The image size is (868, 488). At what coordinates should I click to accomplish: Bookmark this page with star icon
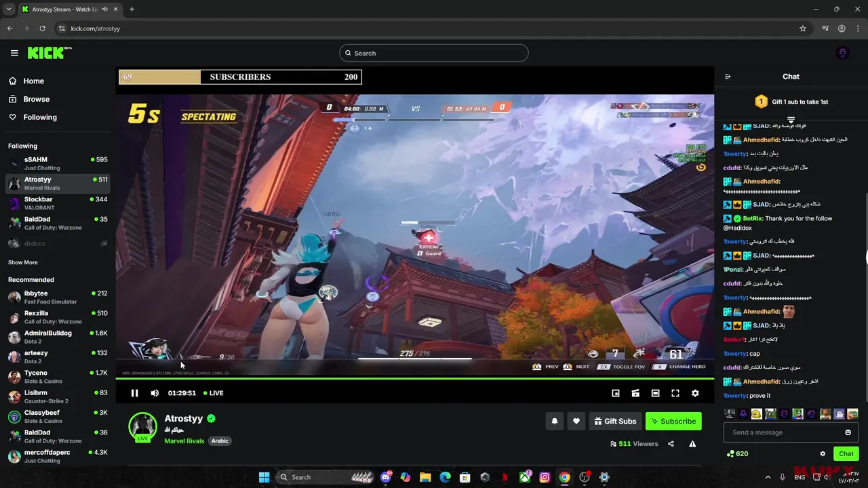click(803, 28)
